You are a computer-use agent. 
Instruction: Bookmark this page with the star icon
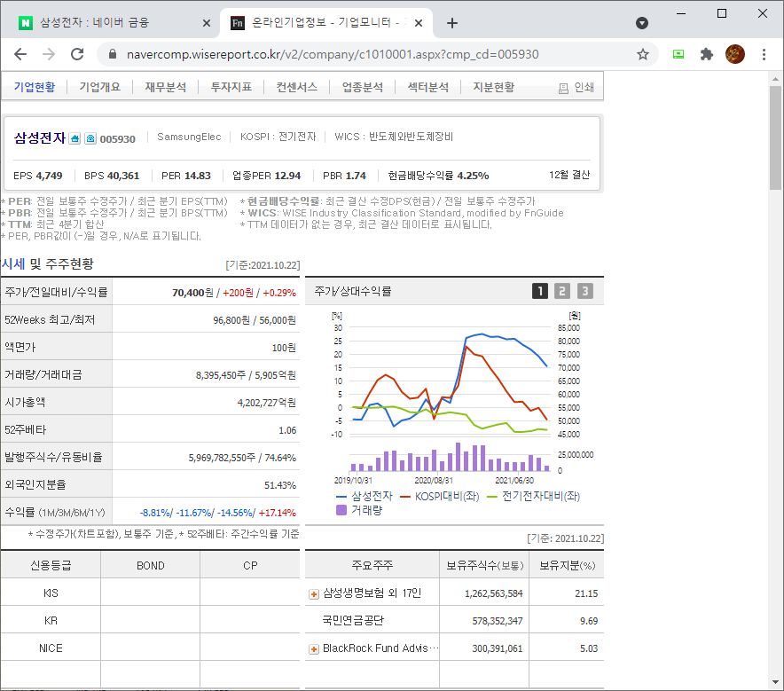(x=642, y=54)
